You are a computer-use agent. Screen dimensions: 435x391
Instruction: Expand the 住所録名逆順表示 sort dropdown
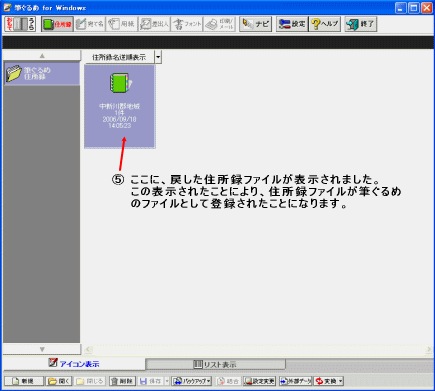coord(158,57)
